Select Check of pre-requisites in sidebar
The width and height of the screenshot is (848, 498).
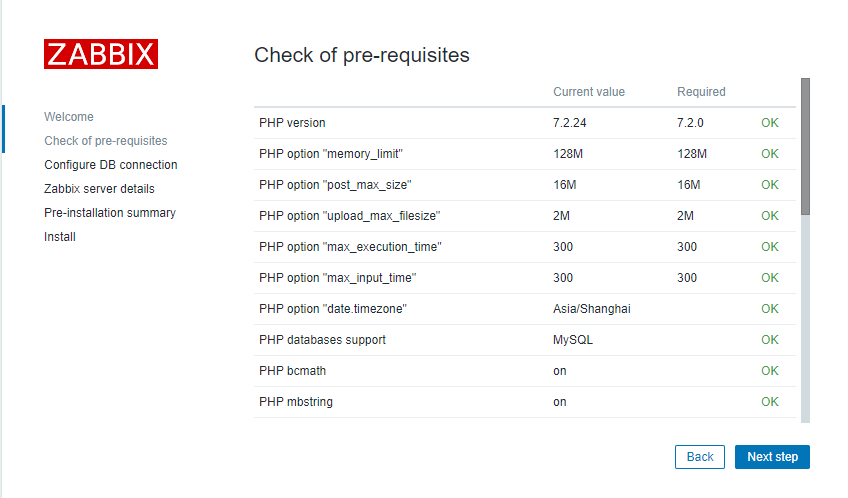coord(106,141)
